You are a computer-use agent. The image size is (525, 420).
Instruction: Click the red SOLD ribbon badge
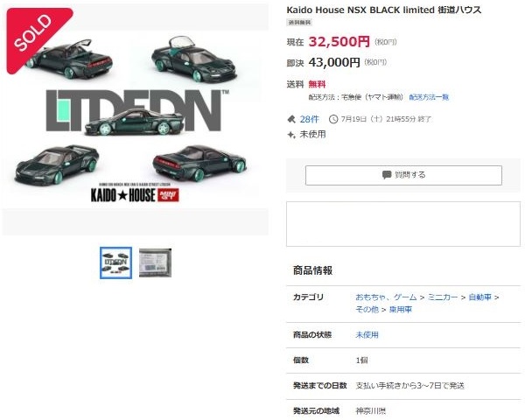[x=35, y=35]
